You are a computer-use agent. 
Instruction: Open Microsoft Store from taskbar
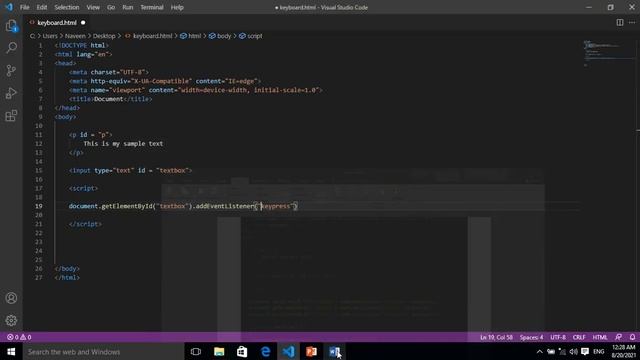(242, 351)
